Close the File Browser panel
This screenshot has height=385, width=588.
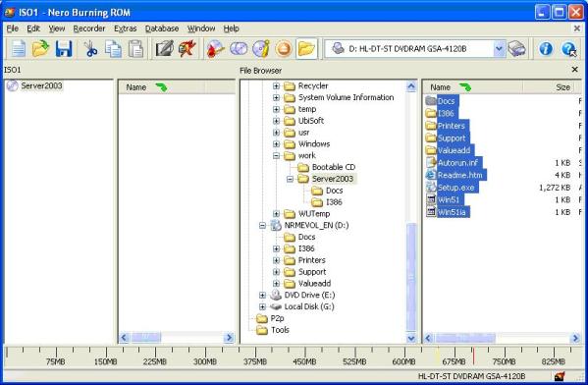(x=574, y=70)
